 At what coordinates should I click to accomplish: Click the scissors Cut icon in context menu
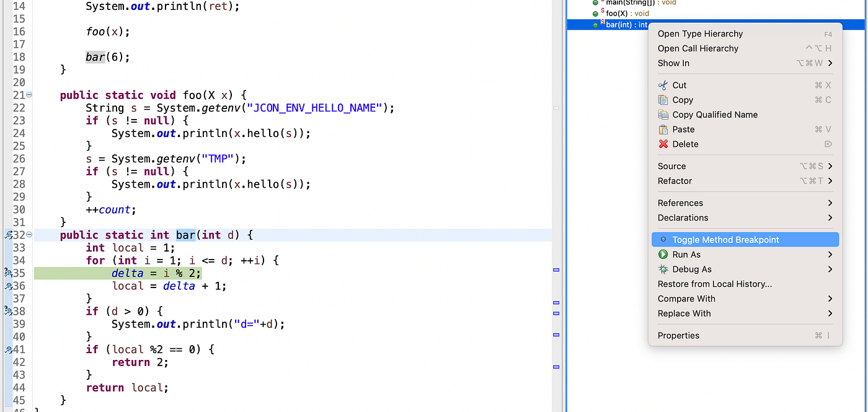663,85
